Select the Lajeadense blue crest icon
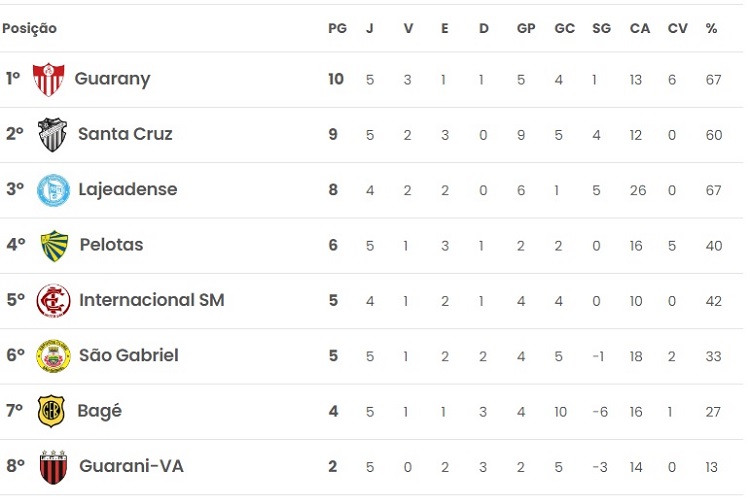The width and height of the screenshot is (750, 504). [53, 190]
